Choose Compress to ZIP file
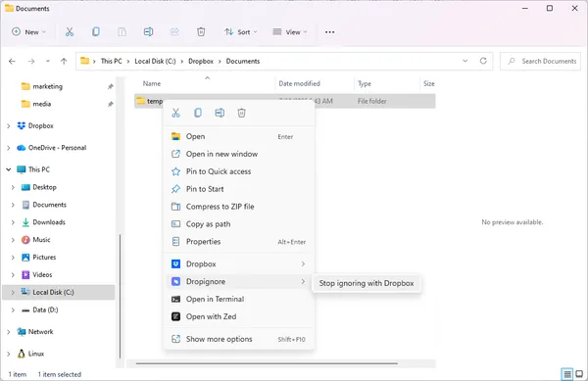 point(239,207)
